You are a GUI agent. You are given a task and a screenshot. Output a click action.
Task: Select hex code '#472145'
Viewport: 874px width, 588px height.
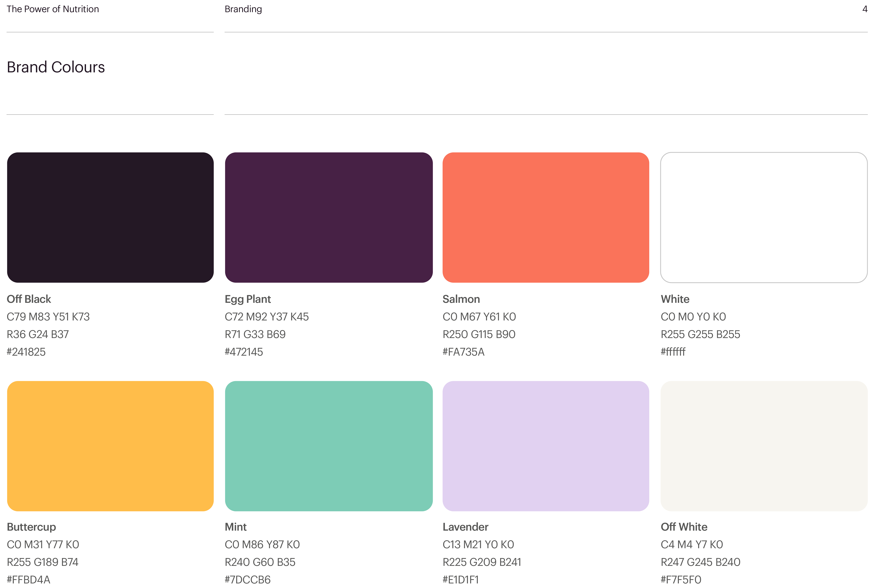(244, 352)
